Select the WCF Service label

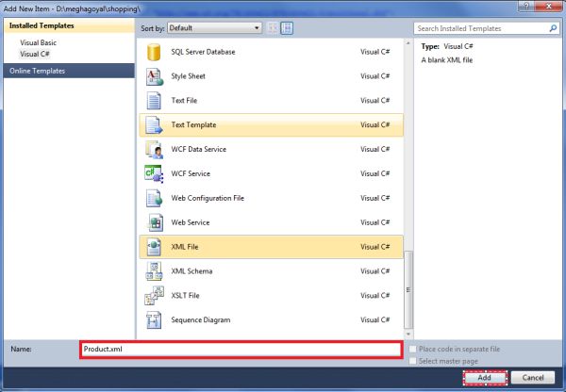[x=191, y=173]
